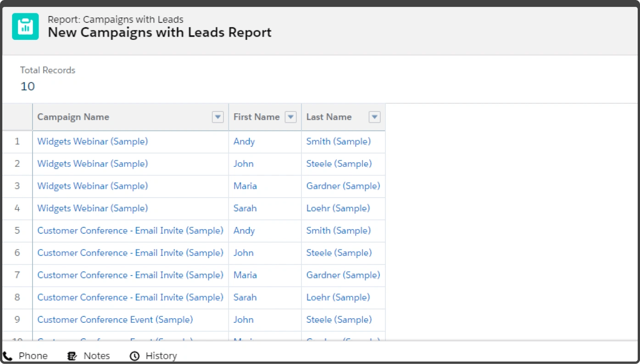The height and width of the screenshot is (364, 640).
Task: Click the First Name column header
Action: pyautogui.click(x=265, y=117)
